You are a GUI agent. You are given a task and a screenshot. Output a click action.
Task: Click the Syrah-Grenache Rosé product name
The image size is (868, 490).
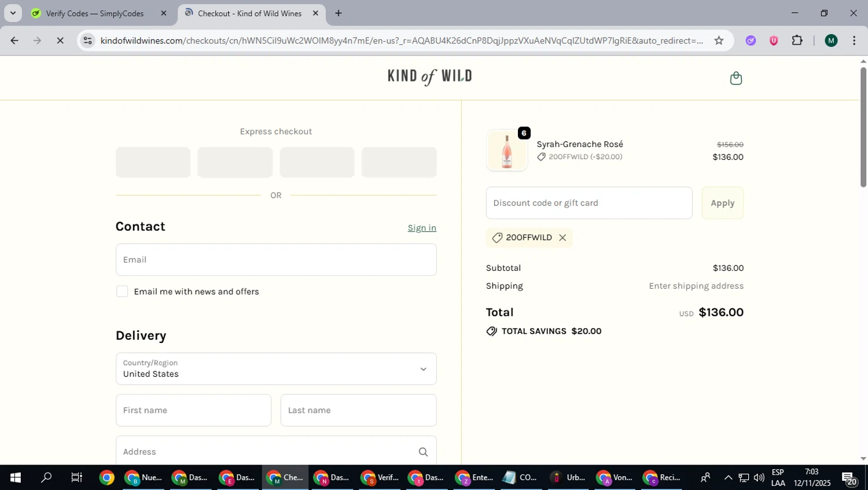click(x=580, y=144)
